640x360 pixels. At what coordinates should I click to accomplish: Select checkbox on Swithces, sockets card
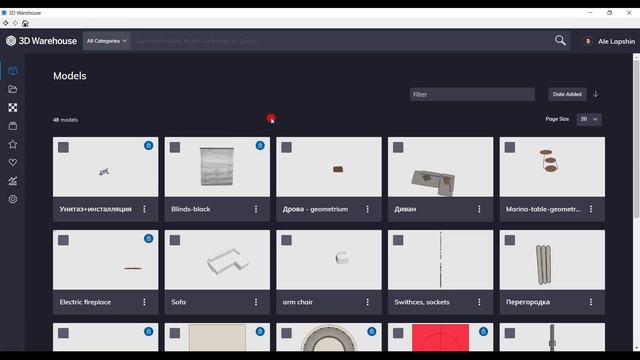pos(398,240)
